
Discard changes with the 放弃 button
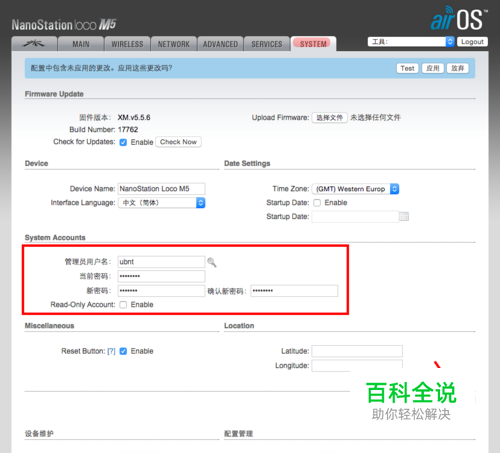(x=458, y=68)
